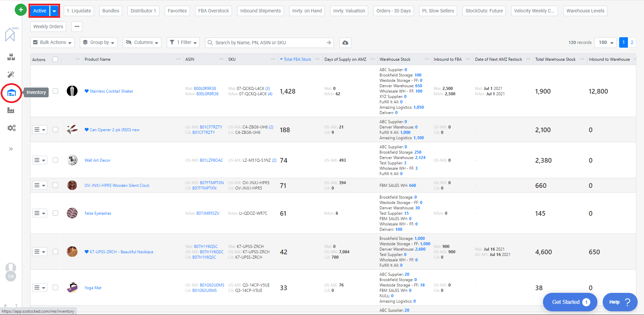Open the beta bookmark icon in the sidebar
644x315 pixels.
(10, 34)
